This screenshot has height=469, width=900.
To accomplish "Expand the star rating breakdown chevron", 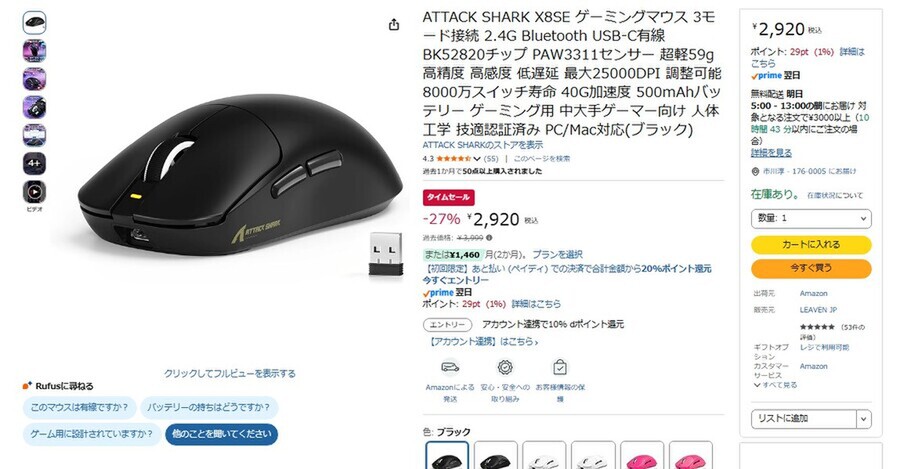I will tap(477, 159).
